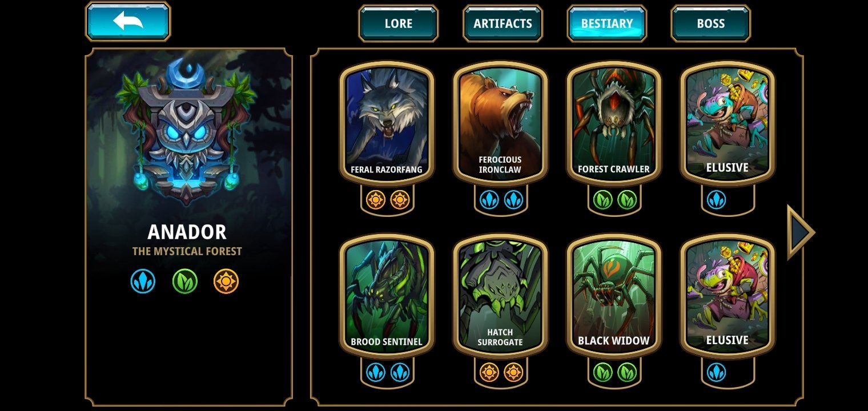This screenshot has height=411, width=868.
Task: Show next bestiary page with right arrow
Action: click(801, 232)
